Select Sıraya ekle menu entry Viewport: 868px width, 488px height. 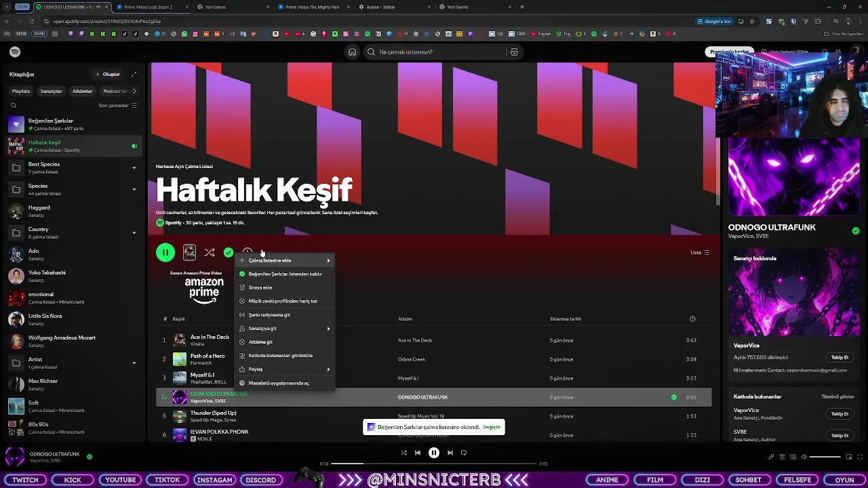point(285,287)
